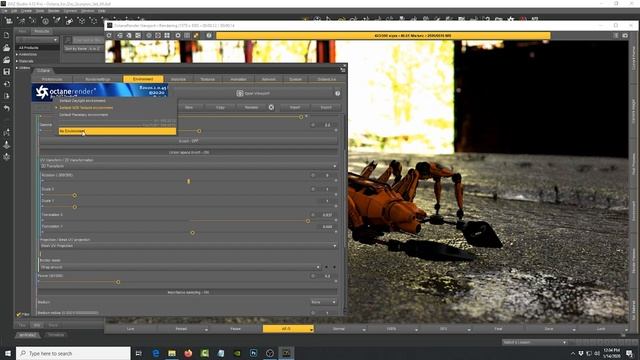Open the Select a Lesson dropdown
640x360 pixels.
pos(535,342)
